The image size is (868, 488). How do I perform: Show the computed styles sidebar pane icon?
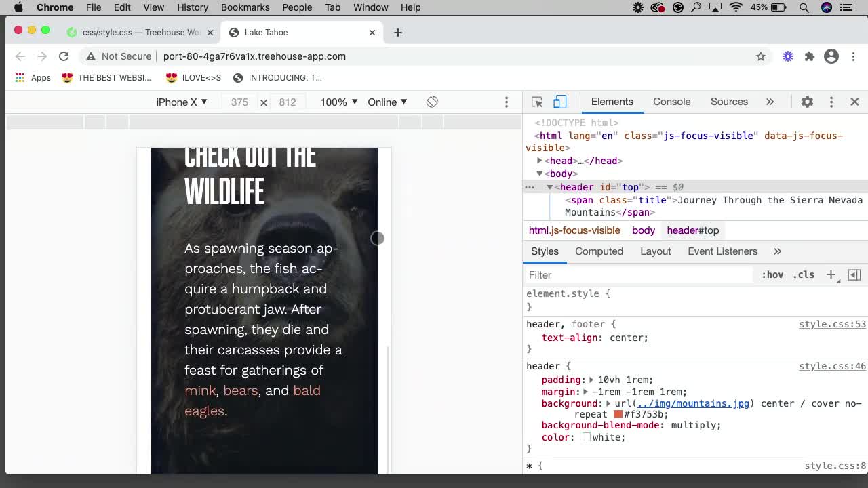click(x=599, y=251)
